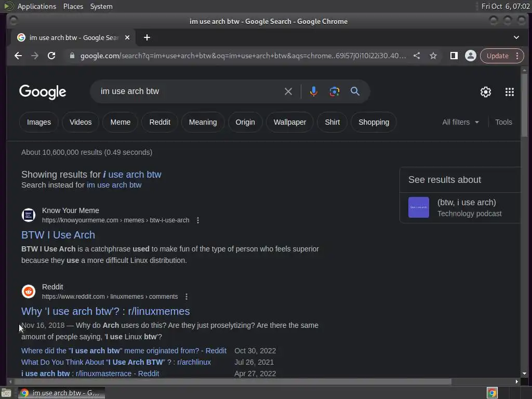
Task: Click the show desktop icon in the bottom panel
Action: 6,393
